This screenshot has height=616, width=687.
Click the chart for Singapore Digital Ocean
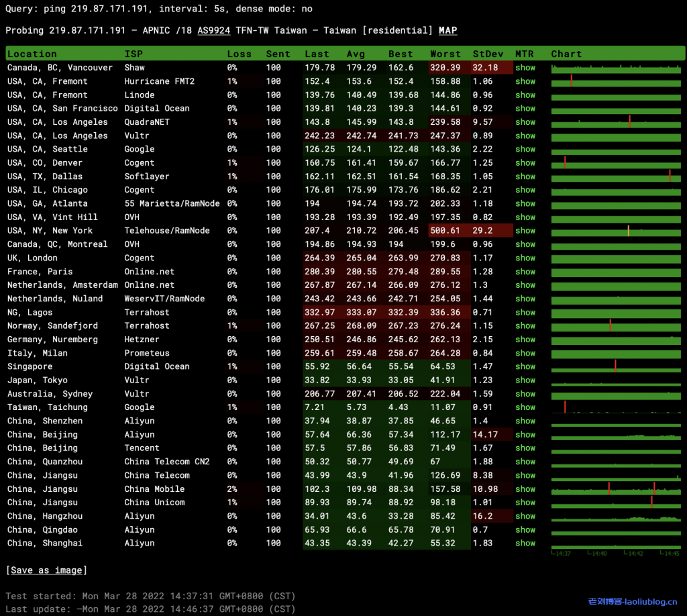pos(616,367)
